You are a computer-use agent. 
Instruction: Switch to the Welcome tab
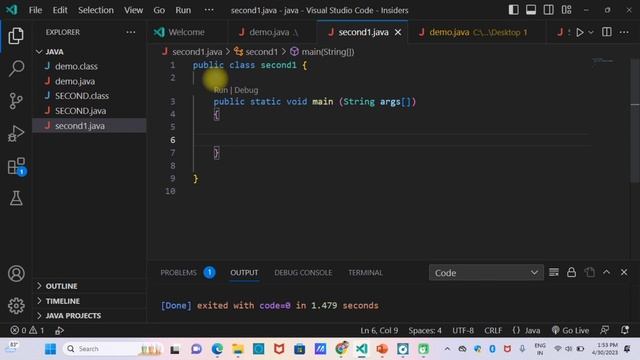187,32
